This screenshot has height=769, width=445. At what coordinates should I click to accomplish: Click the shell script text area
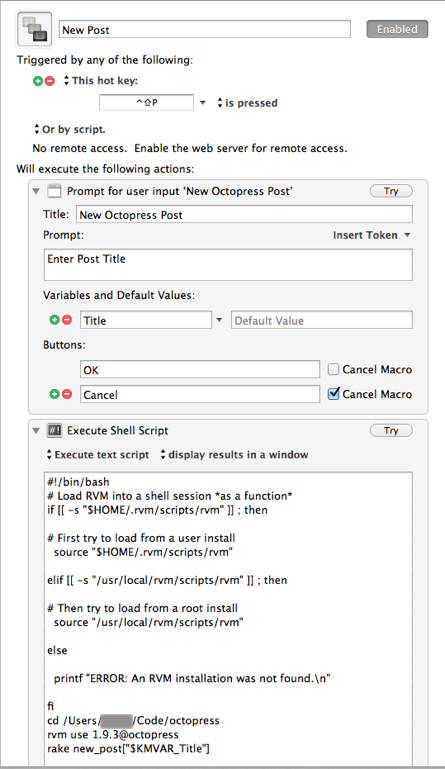pyautogui.click(x=228, y=618)
